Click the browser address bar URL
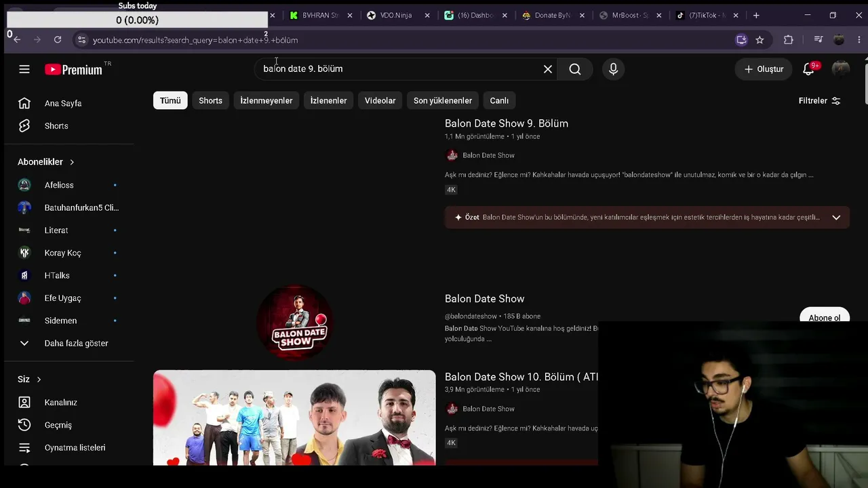Image resolution: width=868 pixels, height=488 pixels. click(195, 40)
